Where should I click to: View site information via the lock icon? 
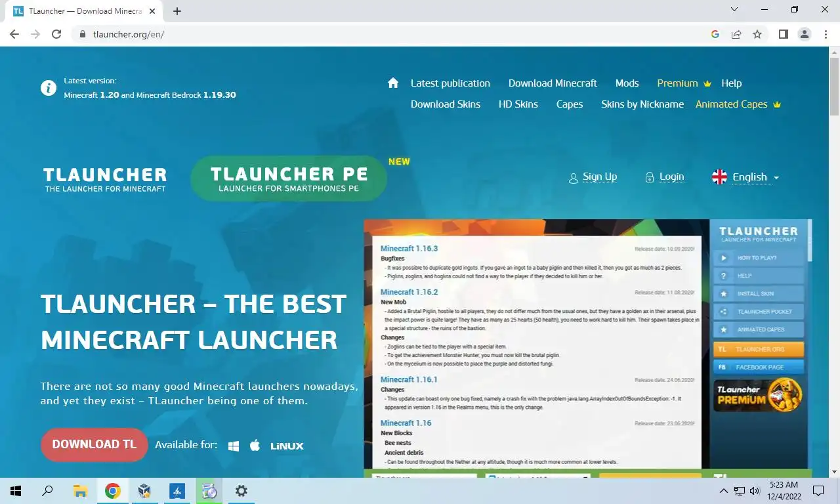coord(82,34)
